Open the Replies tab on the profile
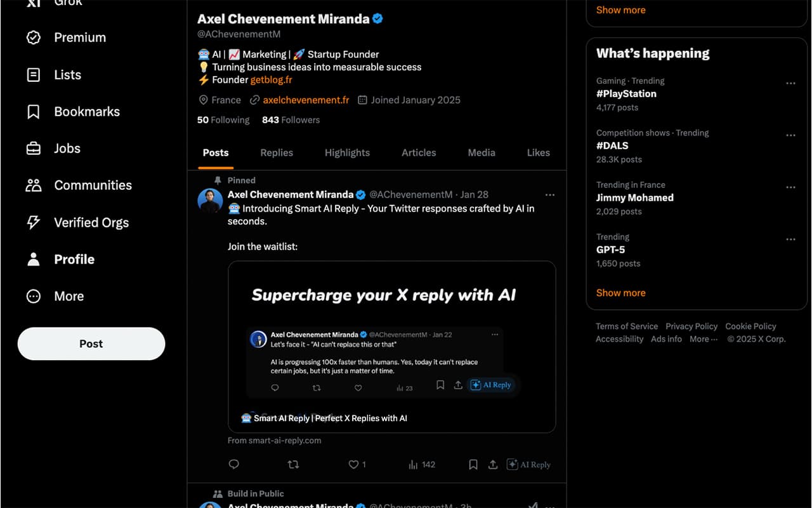 (277, 152)
